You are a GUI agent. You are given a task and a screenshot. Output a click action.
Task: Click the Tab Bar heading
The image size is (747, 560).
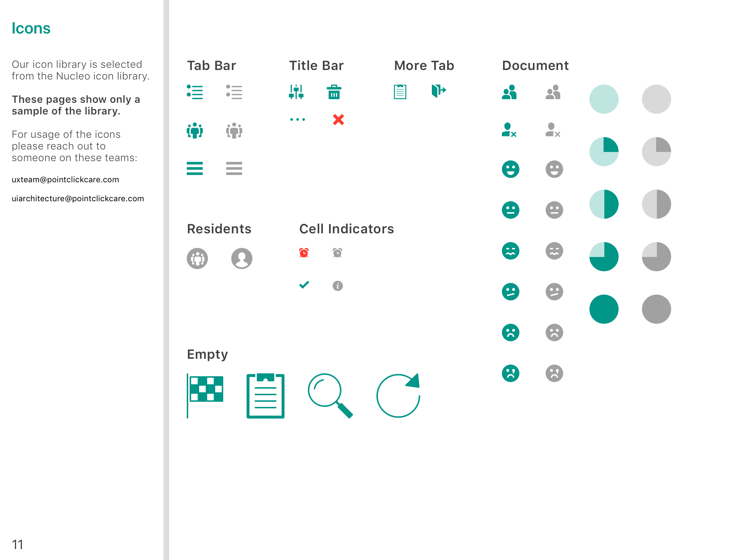[212, 66]
